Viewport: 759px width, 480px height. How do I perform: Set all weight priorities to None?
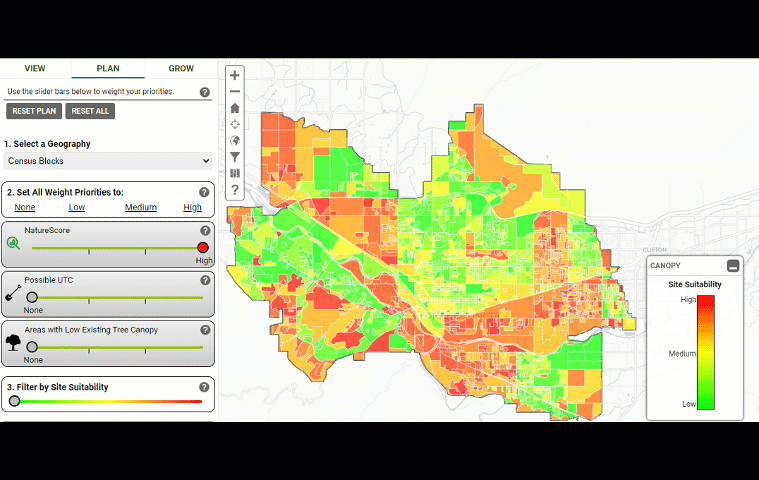25,207
